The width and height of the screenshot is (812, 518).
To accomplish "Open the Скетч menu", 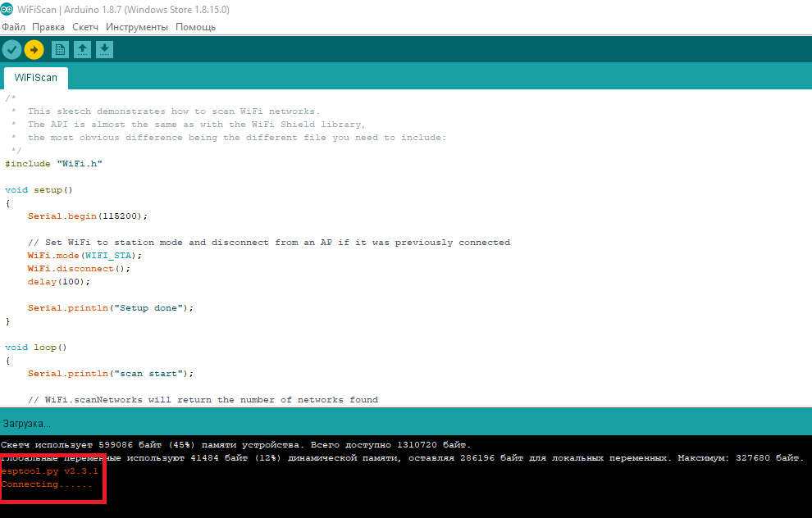I will click(x=85, y=27).
